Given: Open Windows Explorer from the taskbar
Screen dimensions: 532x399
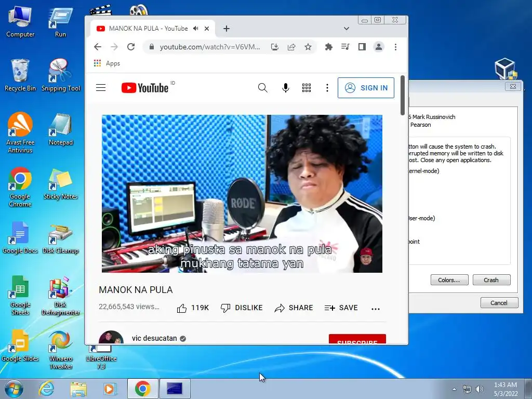Looking at the screenshot, I should coord(78,389).
